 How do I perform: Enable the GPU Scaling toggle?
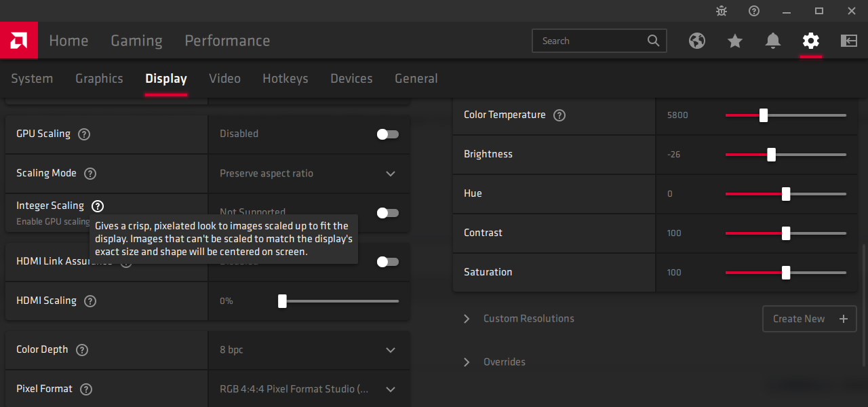[x=388, y=134]
